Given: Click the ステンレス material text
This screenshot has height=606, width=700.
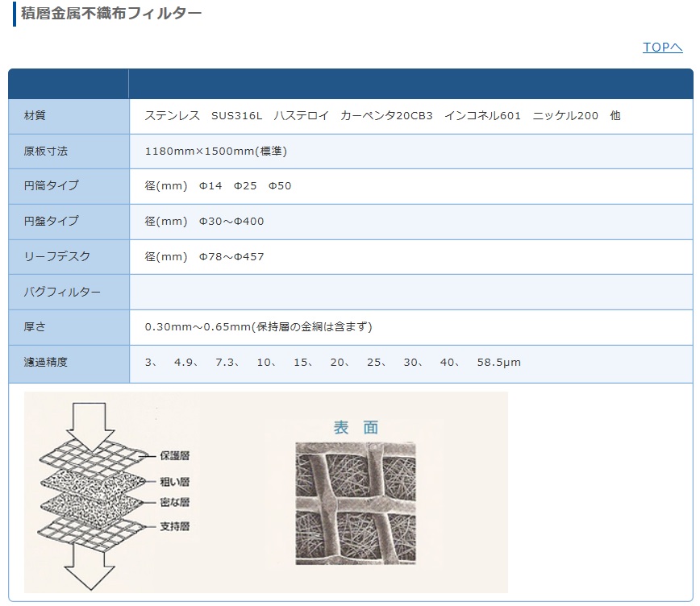Looking at the screenshot, I should 173,115.
